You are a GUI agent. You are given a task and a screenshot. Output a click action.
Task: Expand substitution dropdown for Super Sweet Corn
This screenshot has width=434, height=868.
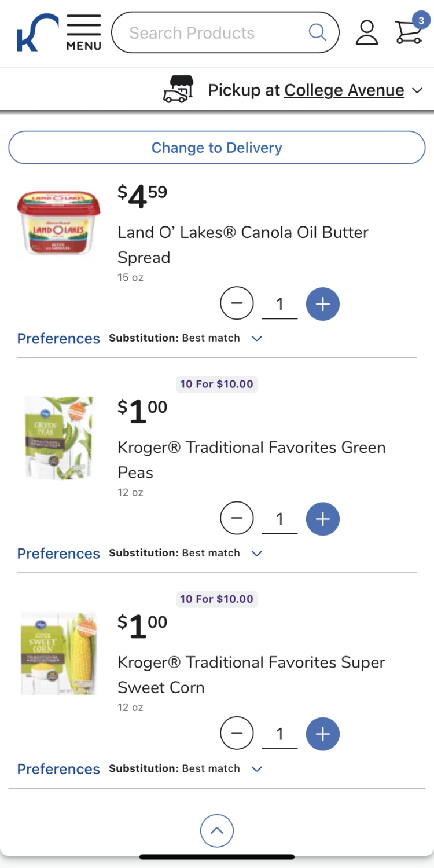point(257,769)
